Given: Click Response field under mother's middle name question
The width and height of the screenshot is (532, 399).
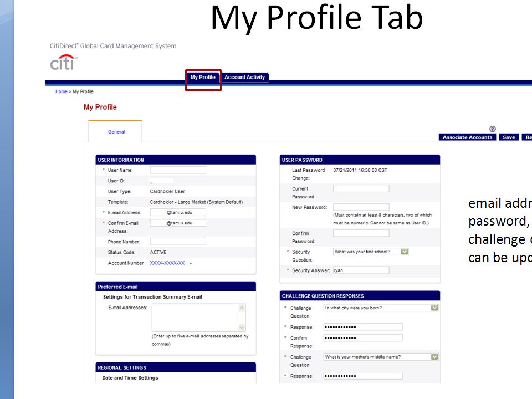Looking at the screenshot, I should coord(363,376).
